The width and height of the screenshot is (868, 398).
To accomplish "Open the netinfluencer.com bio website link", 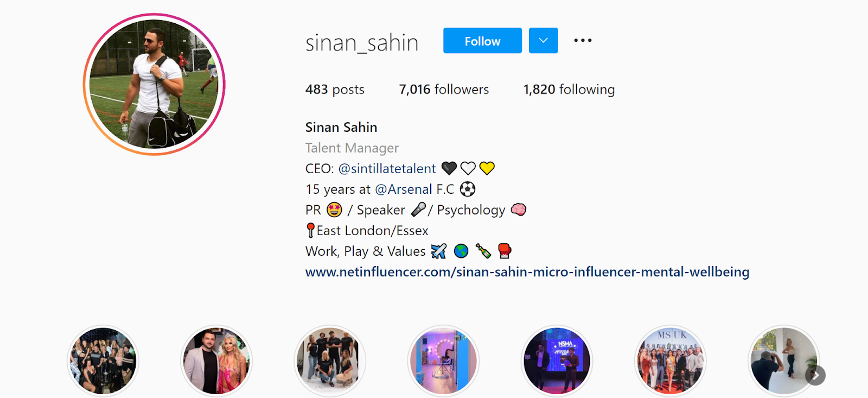I will [527, 272].
